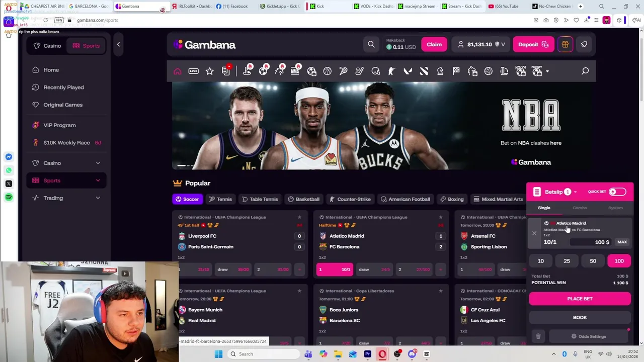This screenshot has width=644, height=362.
Task: Select the tennis racket sport icon
Action: [x=344, y=71]
